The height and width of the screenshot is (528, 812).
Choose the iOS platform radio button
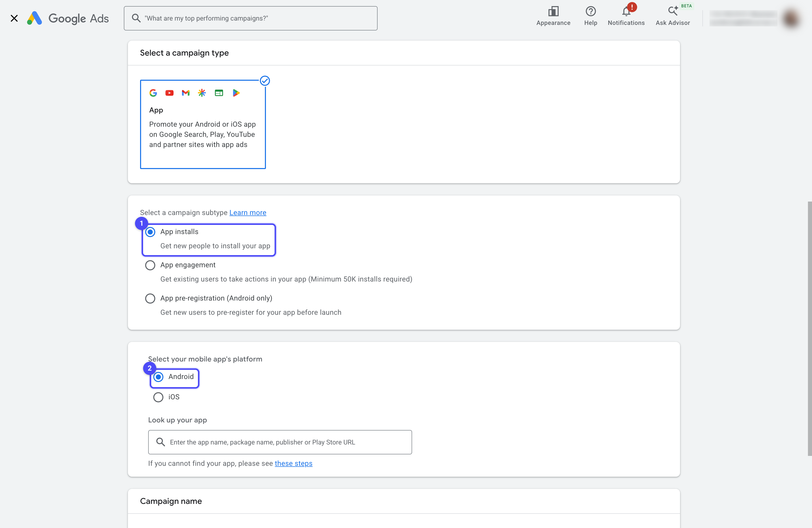pos(158,397)
